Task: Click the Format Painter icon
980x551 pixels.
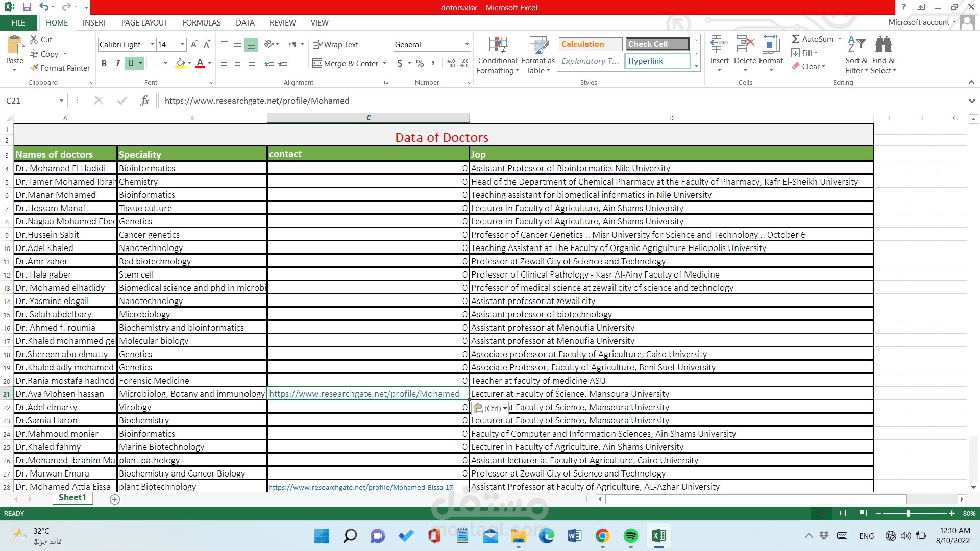Action: click(35, 68)
